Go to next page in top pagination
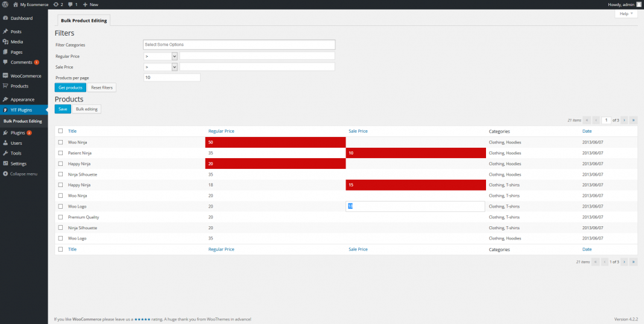The width and height of the screenshot is (644, 324). pyautogui.click(x=624, y=120)
